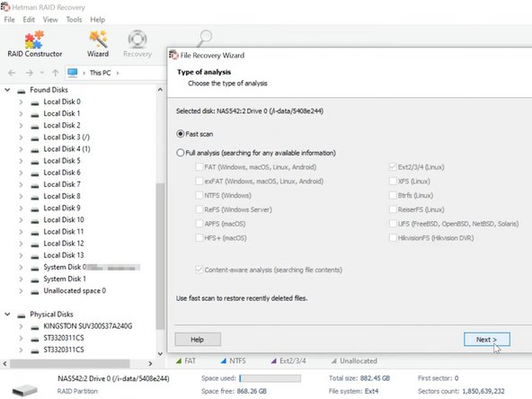The width and height of the screenshot is (532, 399).
Task: Go forward with the right arrow
Action: (29, 73)
